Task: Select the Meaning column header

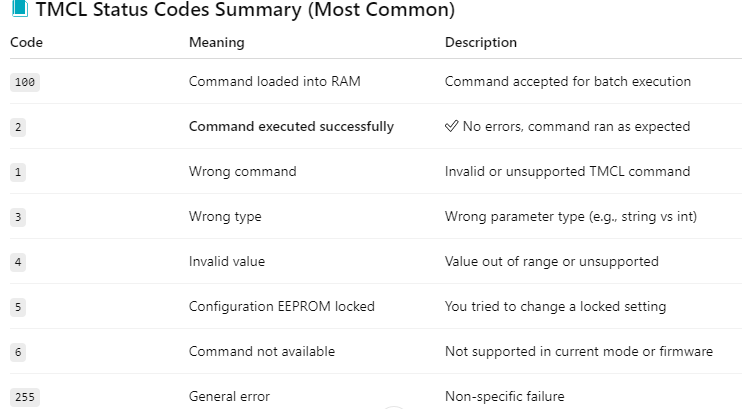Action: pyautogui.click(x=216, y=43)
